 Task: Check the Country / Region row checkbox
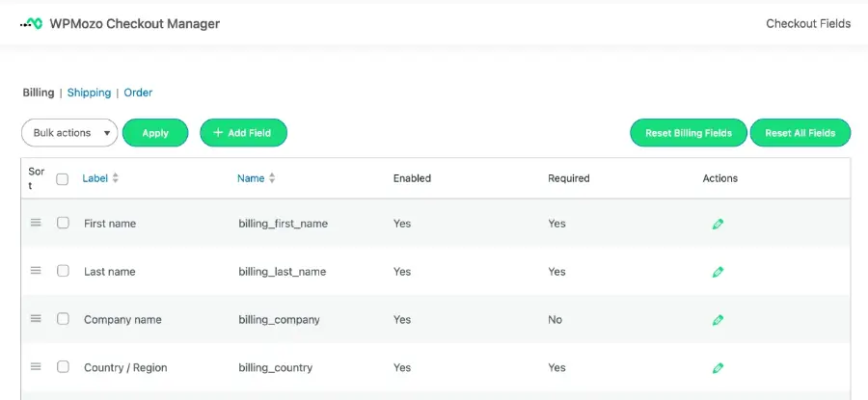click(x=63, y=367)
